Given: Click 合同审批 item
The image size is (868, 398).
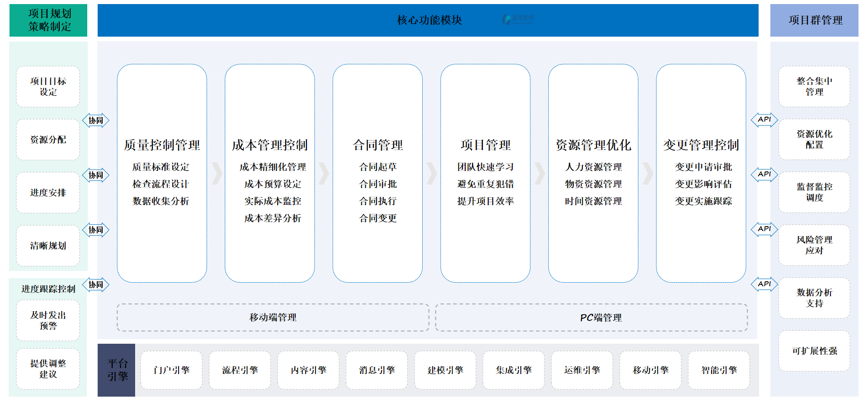Looking at the screenshot, I should tap(378, 184).
